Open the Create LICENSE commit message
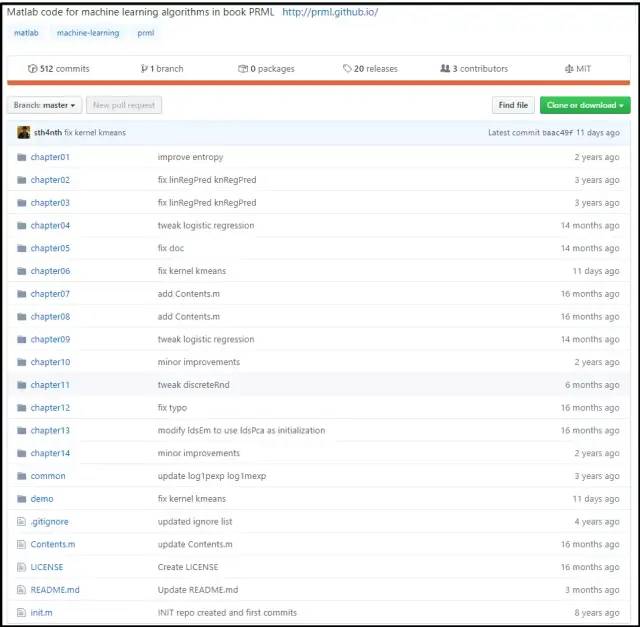This screenshot has width=640, height=627. pos(188,567)
